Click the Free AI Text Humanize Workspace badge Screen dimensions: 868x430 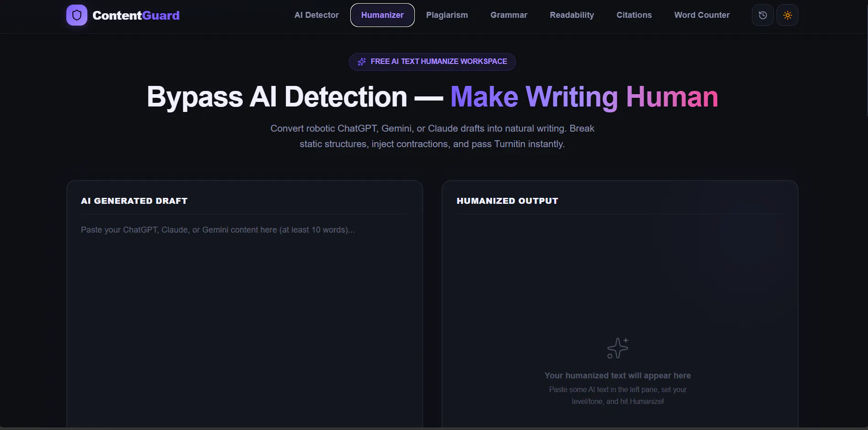tap(432, 62)
